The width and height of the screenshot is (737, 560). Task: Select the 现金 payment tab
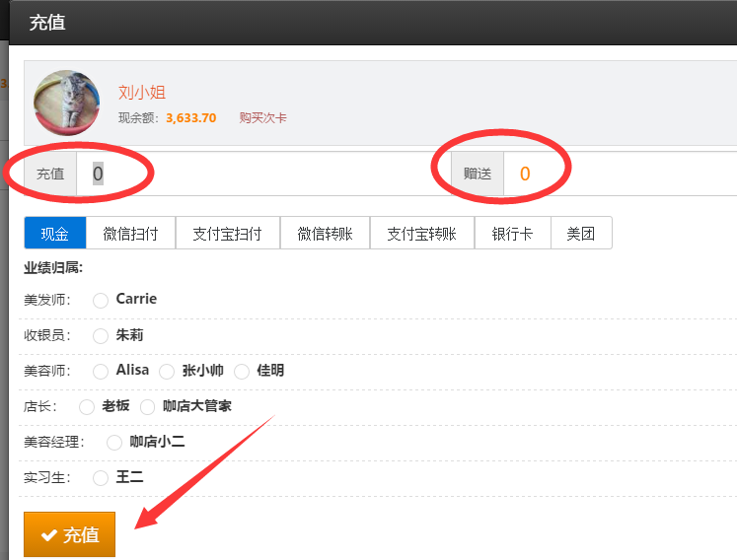tap(55, 233)
